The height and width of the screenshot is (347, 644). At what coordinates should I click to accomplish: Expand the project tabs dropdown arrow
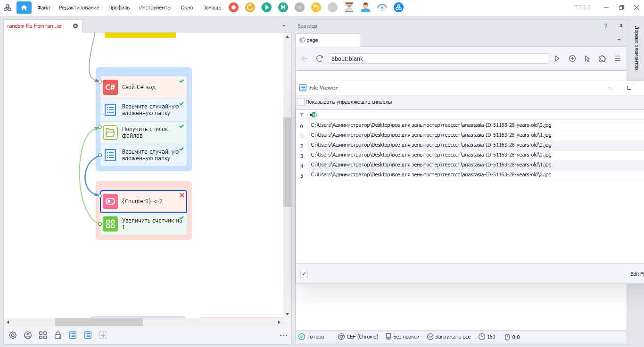284,25
